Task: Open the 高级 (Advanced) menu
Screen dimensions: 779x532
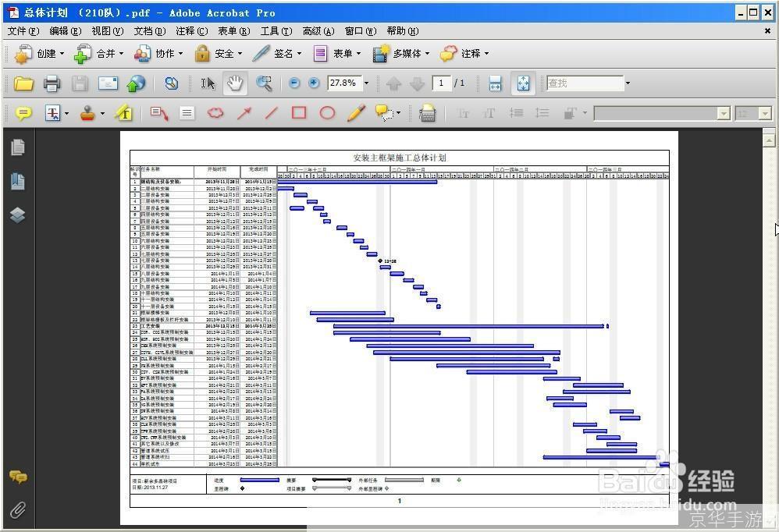Action: (x=318, y=30)
